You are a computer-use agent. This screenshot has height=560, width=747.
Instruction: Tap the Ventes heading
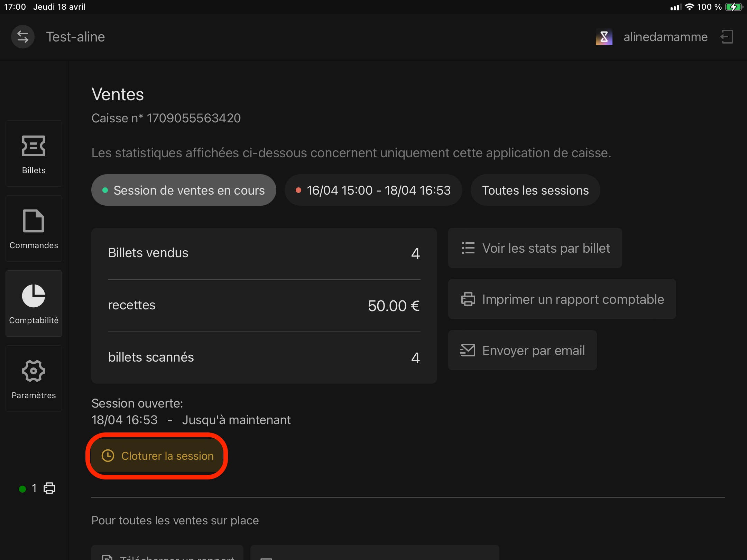pyautogui.click(x=118, y=94)
